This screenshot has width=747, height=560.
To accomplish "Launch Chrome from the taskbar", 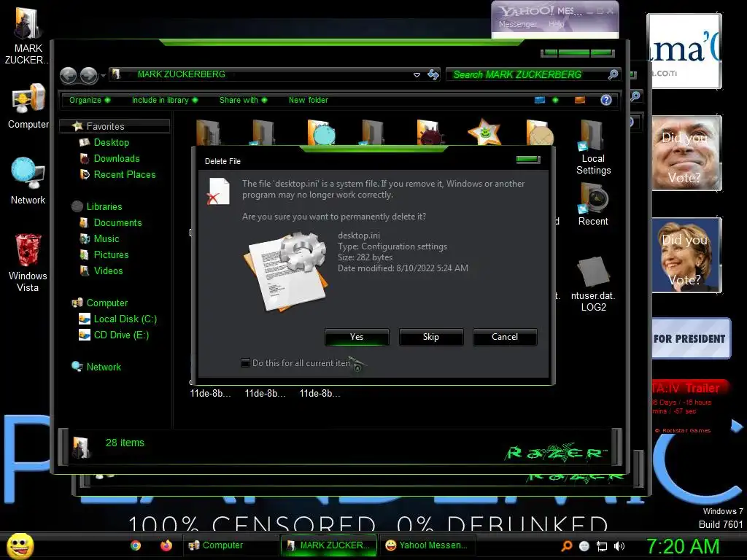I will click(136, 545).
